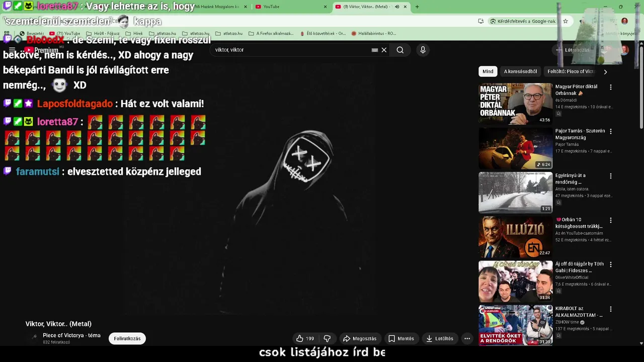Open options menu for 'Orbán 10 kétségbeesett trükkj'
Screen dimensions: 644x362
click(x=611, y=220)
